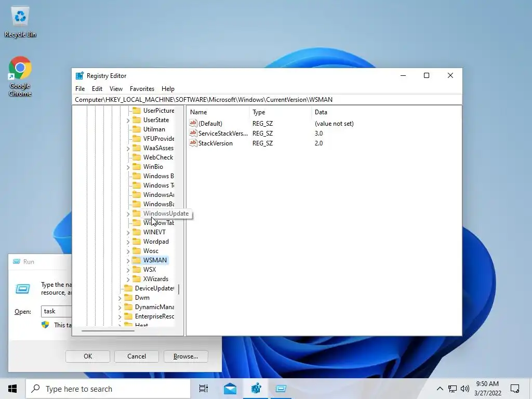Switch to Registry Editor taskbar icon
This screenshot has width=532, height=399.
point(256,389)
